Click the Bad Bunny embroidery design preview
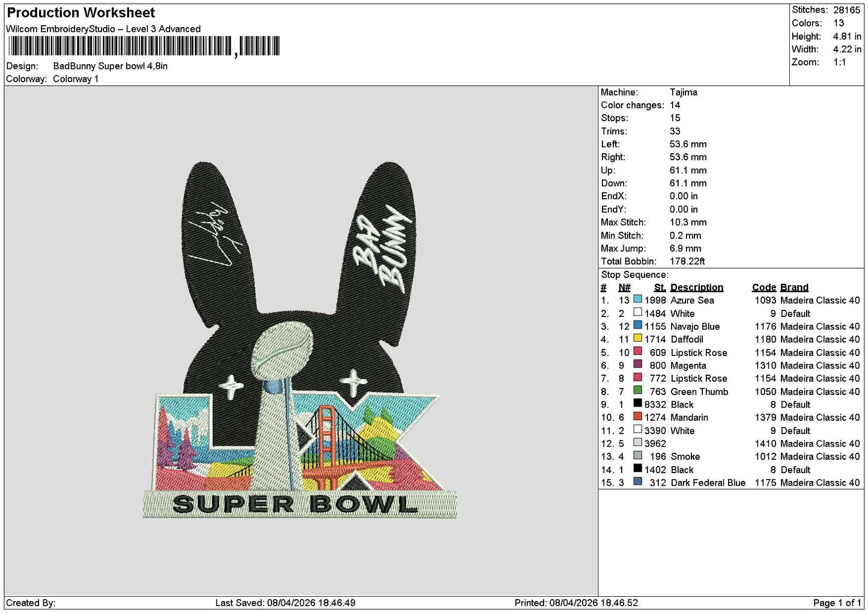868x613 pixels. click(300, 340)
